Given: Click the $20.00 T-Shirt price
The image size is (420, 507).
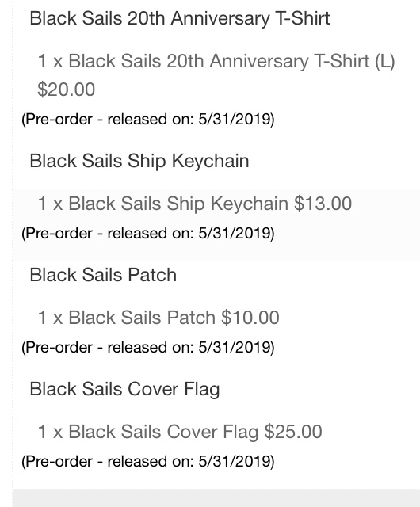Looking at the screenshot, I should 66,90.
